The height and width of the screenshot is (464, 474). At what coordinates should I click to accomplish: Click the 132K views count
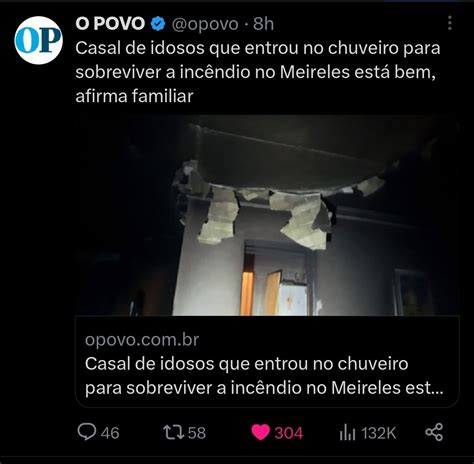click(x=379, y=433)
